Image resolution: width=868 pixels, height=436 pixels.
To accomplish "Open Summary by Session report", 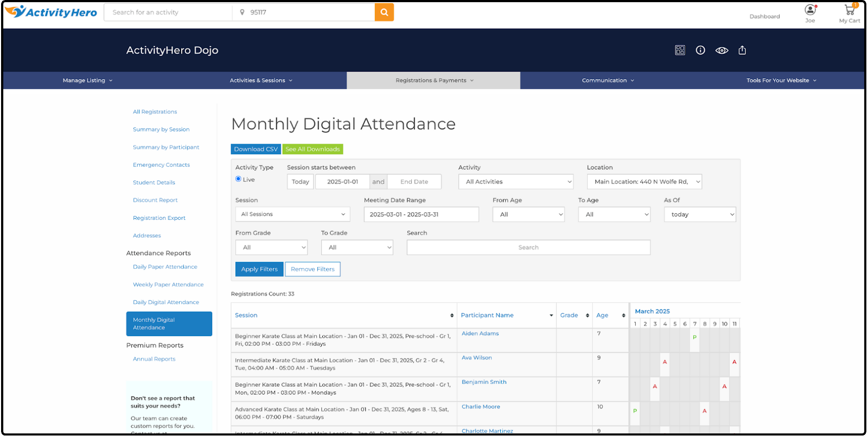I will coord(161,130).
